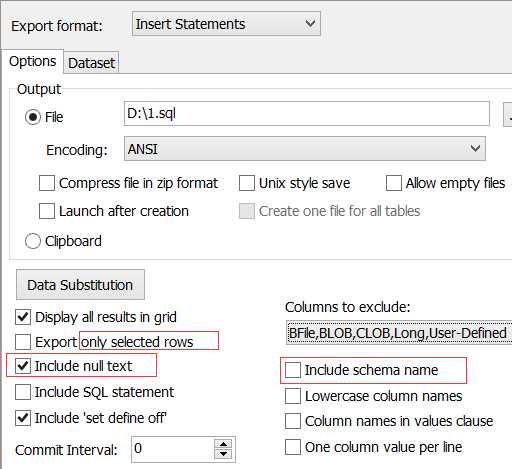Click the Commit Interval value field
Screen dimensions: 512x469
pos(173,449)
